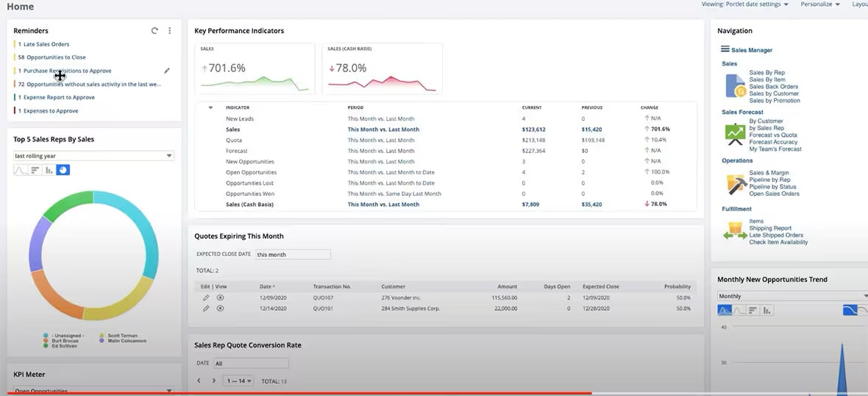The width and height of the screenshot is (868, 396).
Task: Collapse the KPI indicator table triangle
Action: (210, 107)
